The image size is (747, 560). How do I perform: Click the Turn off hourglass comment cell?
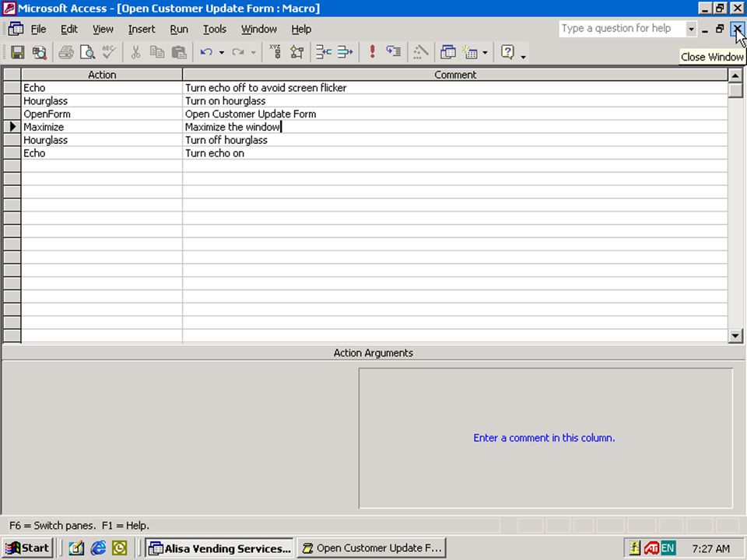tap(455, 140)
